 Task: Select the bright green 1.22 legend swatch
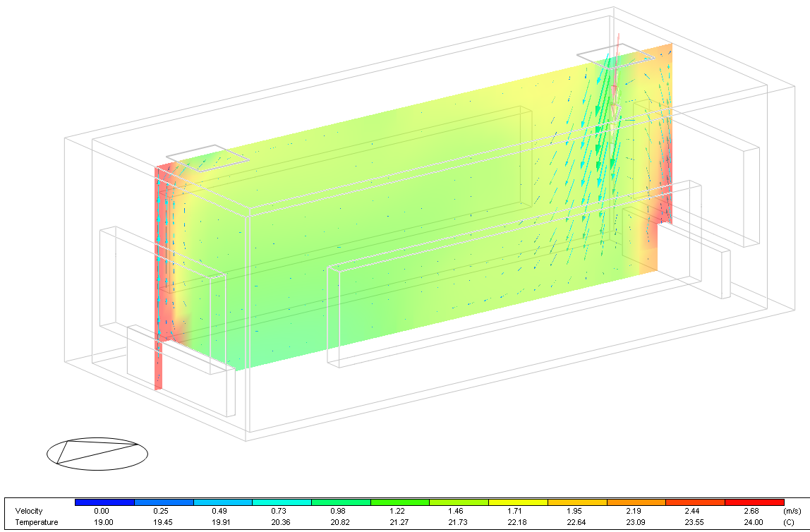(x=400, y=502)
